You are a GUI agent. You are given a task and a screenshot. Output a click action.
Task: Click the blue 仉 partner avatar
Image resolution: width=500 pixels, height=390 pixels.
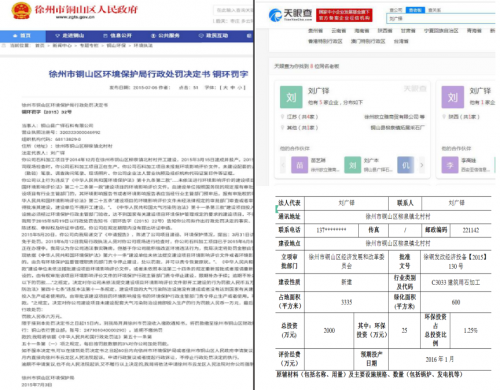406,165
